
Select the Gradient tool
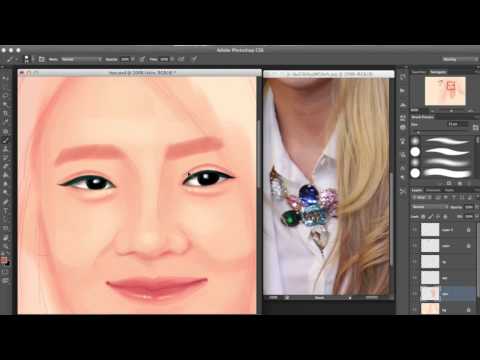pyautogui.click(x=5, y=175)
